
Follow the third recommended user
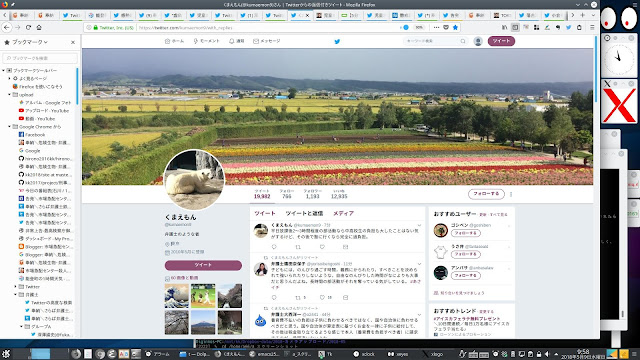click(x=466, y=276)
